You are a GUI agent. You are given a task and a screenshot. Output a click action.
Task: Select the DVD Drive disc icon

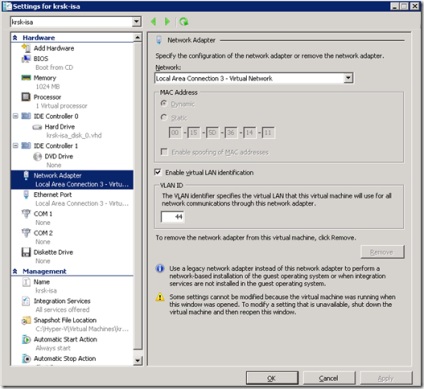pos(37,156)
